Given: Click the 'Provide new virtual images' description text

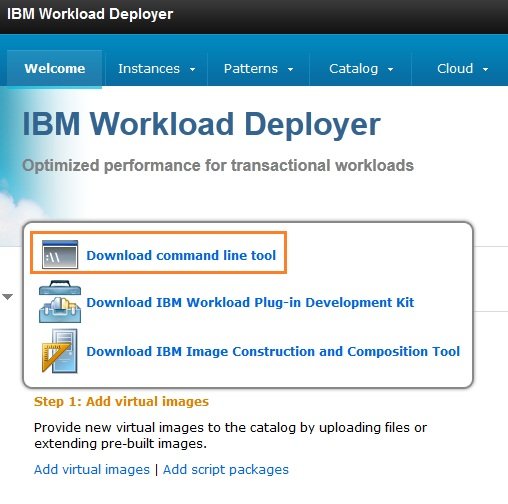Looking at the screenshot, I should (230, 435).
